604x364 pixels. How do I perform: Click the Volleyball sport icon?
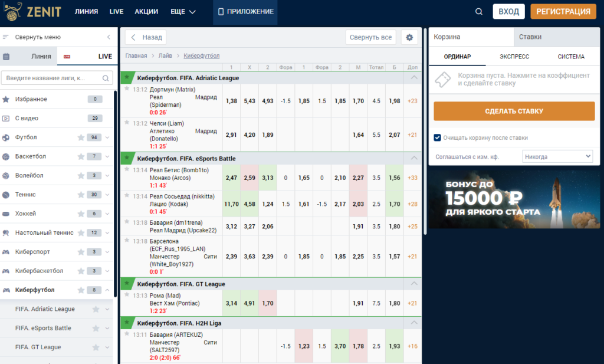[6, 176]
